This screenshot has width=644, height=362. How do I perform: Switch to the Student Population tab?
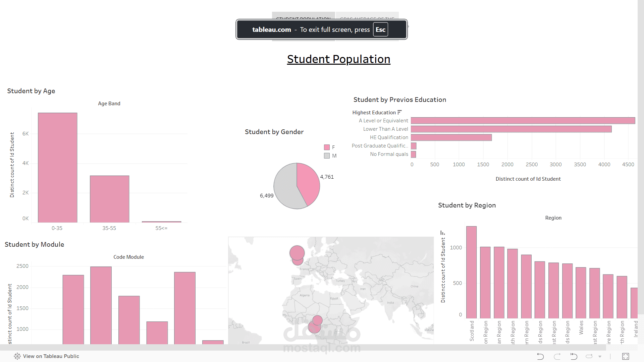[303, 15]
